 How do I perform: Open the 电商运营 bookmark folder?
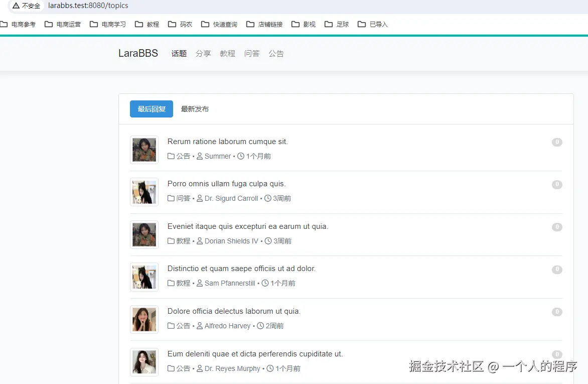tap(63, 25)
